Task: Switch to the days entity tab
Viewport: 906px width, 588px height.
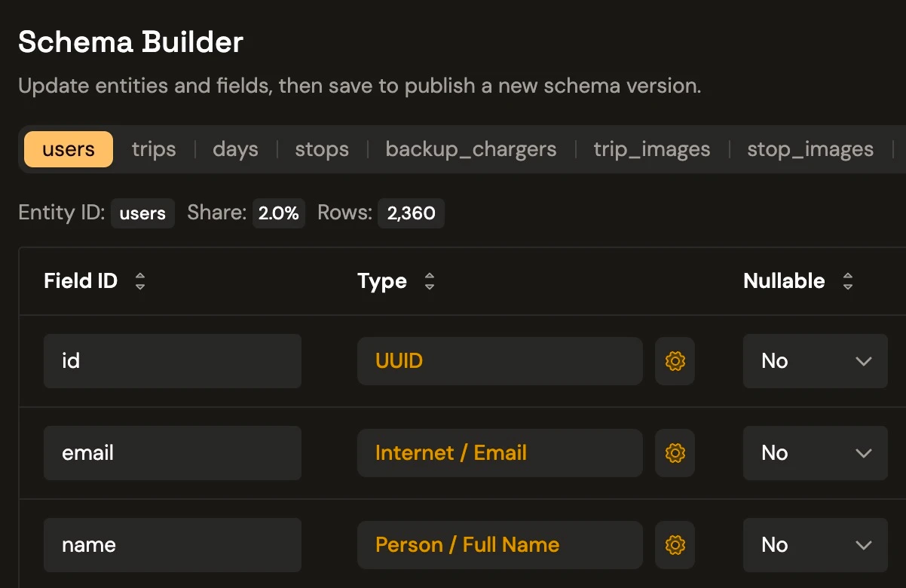Action: (x=234, y=149)
